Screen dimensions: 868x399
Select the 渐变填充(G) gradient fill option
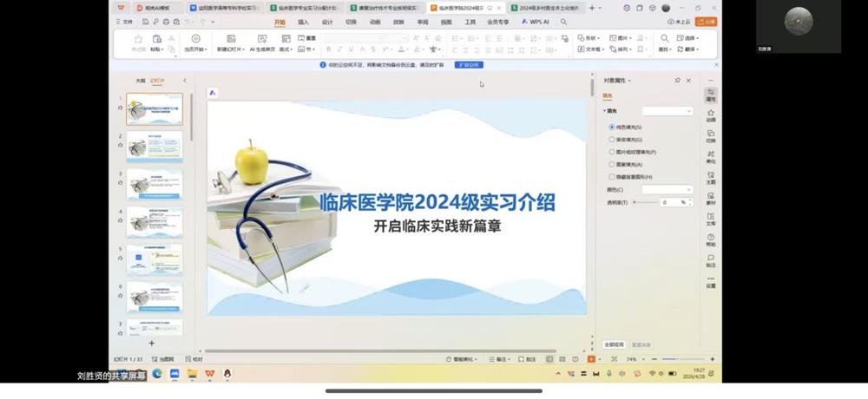coord(626,140)
